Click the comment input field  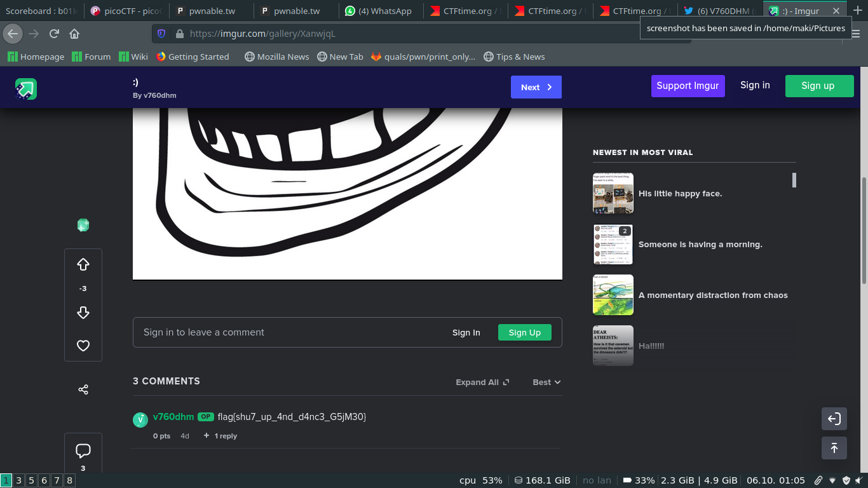pyautogui.click(x=348, y=332)
